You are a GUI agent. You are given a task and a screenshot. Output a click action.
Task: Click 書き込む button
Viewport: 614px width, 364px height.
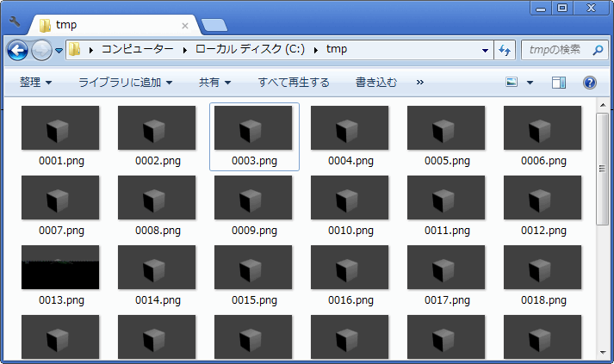pos(376,83)
